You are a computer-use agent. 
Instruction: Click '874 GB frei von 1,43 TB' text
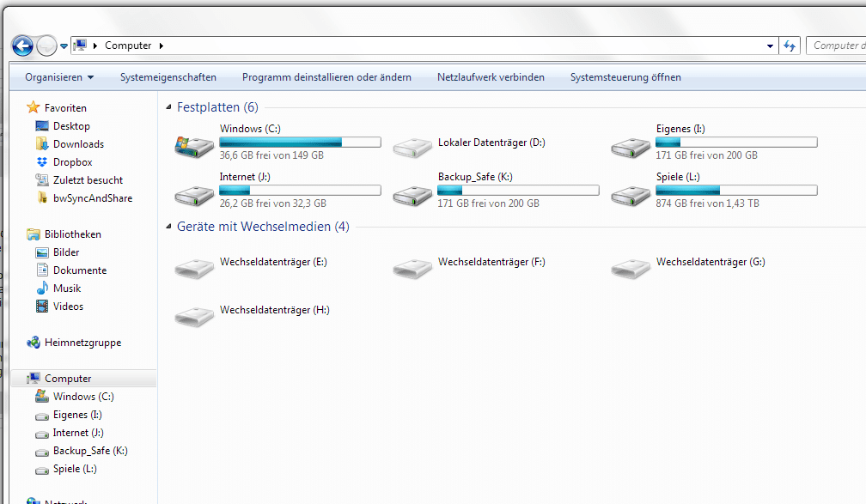(x=708, y=203)
